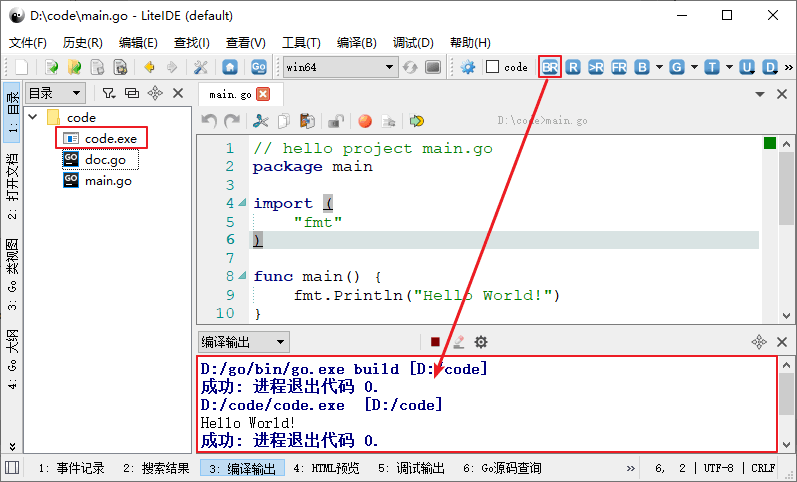This screenshot has height=482, width=797.
Task: Click the Open folder icon in the toolbar
Action: [74, 67]
